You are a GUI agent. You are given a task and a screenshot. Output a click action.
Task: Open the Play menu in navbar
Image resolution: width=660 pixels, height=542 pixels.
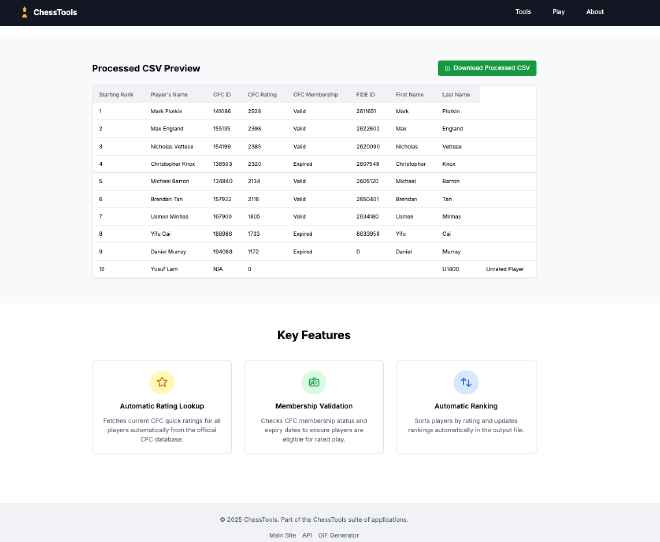click(558, 12)
